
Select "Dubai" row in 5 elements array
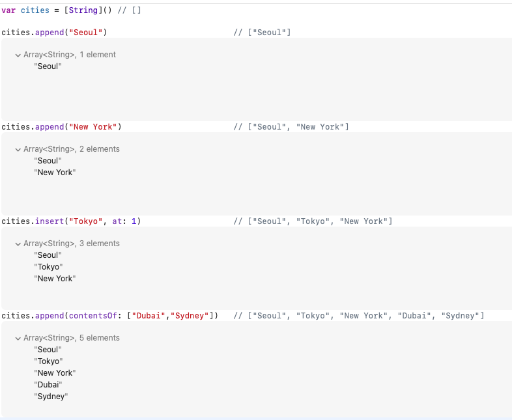click(x=48, y=385)
